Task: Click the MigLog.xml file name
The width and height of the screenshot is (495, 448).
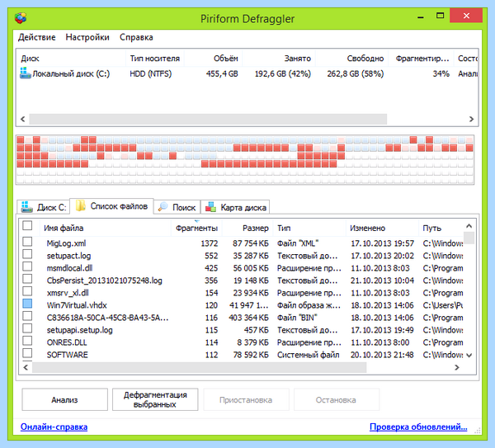Action: tap(66, 243)
